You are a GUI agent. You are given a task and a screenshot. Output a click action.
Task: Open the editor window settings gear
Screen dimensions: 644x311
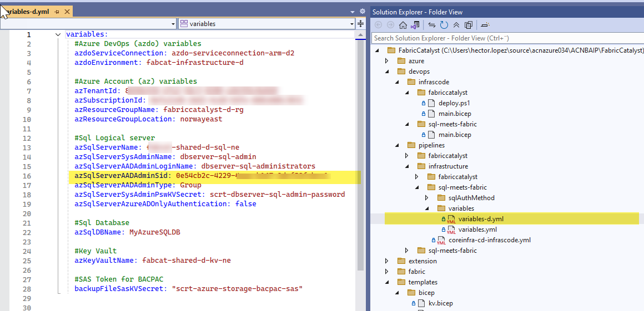click(363, 11)
